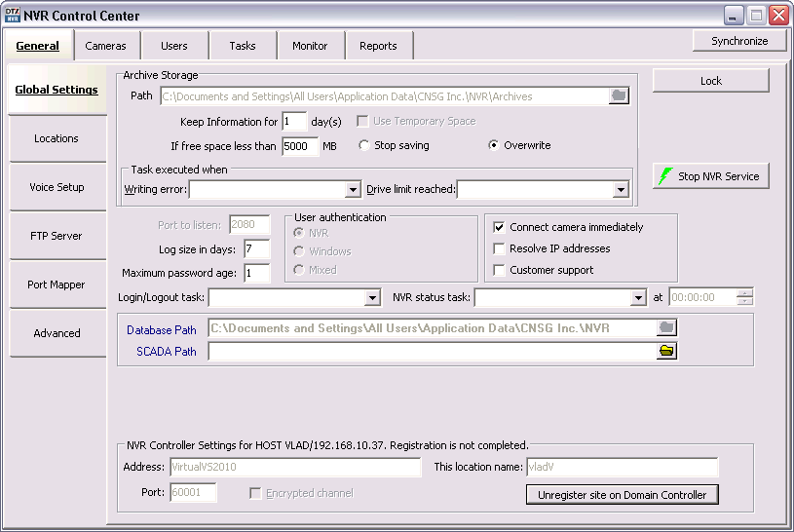Uncheck Connect camera immediately
Viewport: 794px width, 532px height.
(x=500, y=227)
